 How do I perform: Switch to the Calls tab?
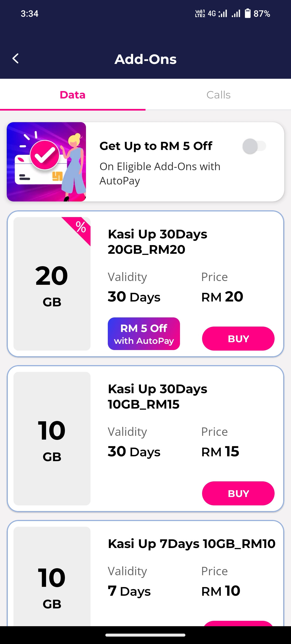(218, 95)
